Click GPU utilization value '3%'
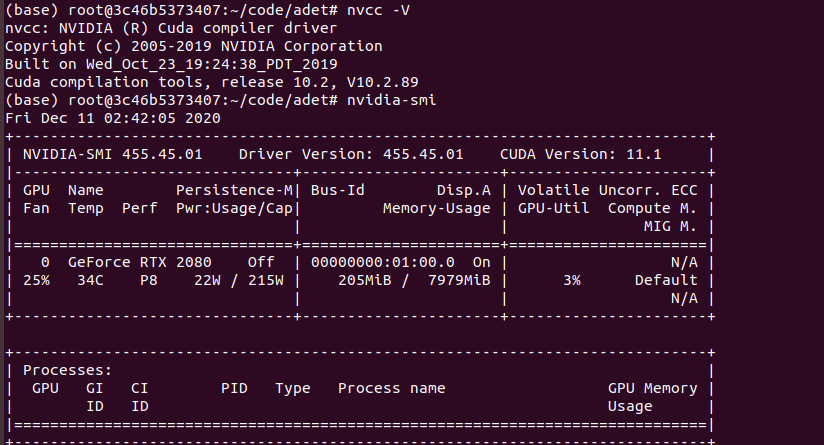Screen dimensions: 824x445 tap(571, 281)
